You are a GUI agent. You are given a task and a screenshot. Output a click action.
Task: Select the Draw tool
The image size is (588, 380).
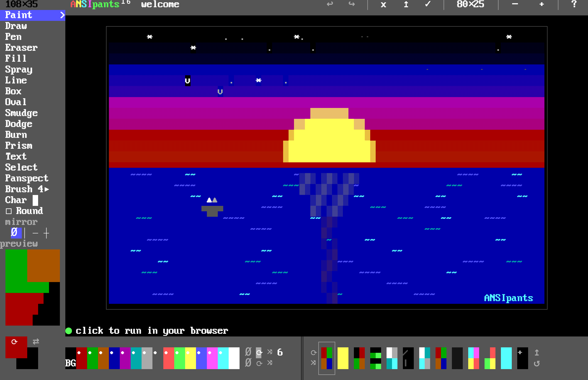point(16,26)
